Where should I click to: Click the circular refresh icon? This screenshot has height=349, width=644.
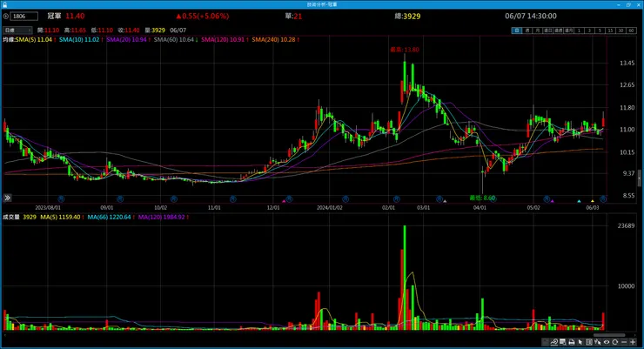(x=614, y=342)
